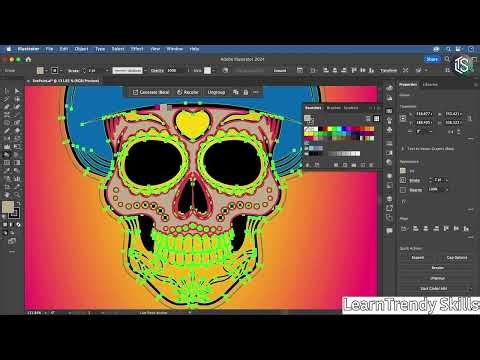Screen dimensions: 480x360
Task: Click the fx (effects) icon in the Properties panel
Action: pos(404,201)
